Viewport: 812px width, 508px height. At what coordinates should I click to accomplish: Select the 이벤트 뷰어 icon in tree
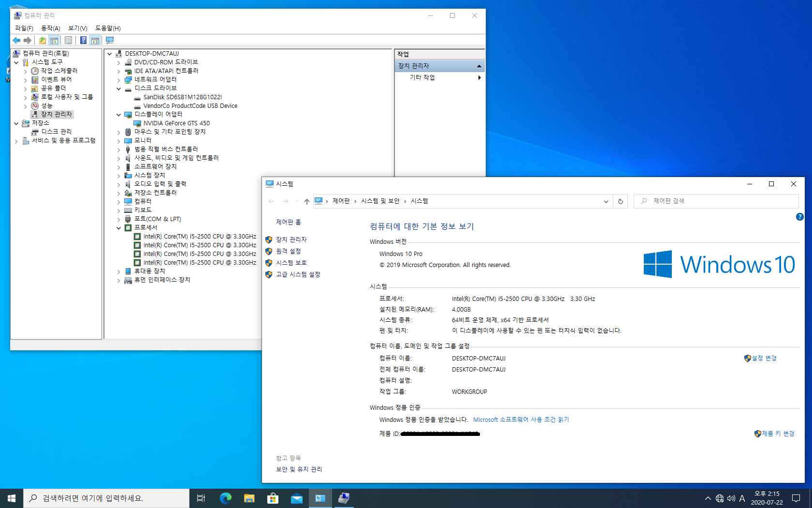coord(35,79)
